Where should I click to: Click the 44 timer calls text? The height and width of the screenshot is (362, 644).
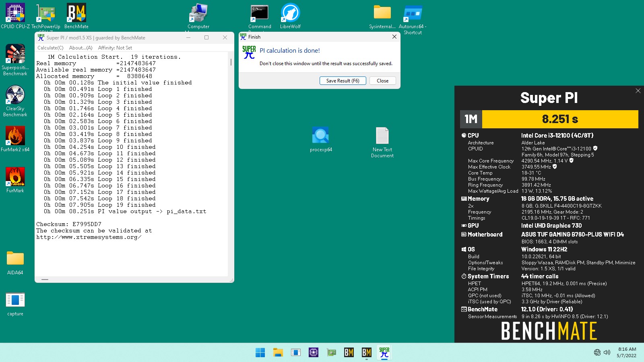[x=540, y=276]
